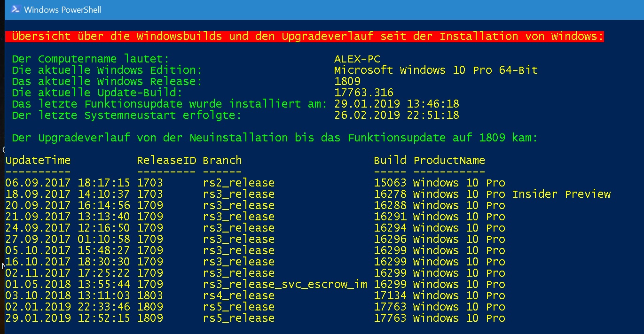The height and width of the screenshot is (334, 644).
Task: Click the ProductName column header
Action: [x=449, y=160]
